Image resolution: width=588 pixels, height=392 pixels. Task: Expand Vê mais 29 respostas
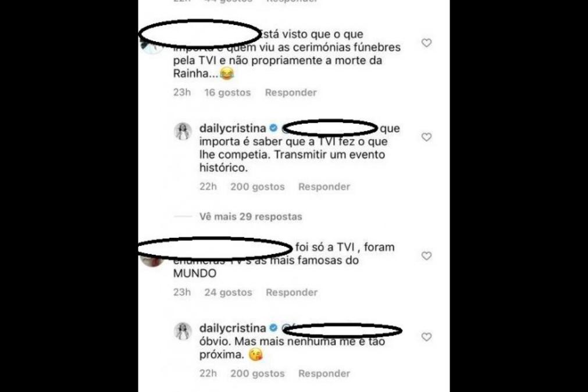251,216
